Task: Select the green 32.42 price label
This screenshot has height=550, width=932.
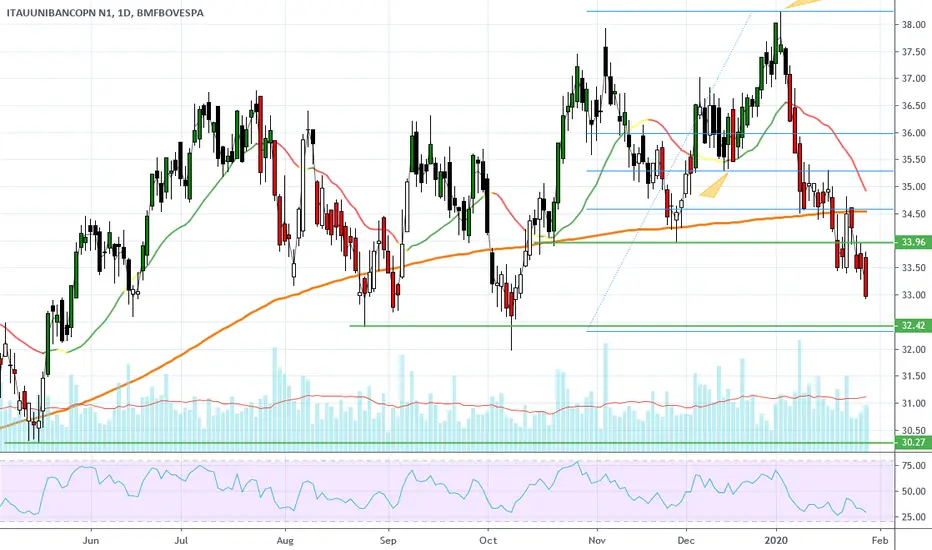Action: 913,325
